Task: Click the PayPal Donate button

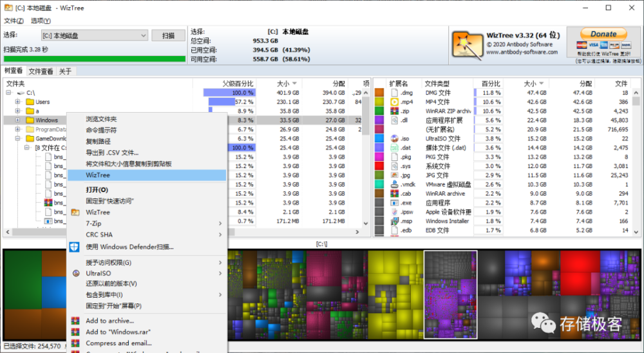Action: [x=603, y=34]
